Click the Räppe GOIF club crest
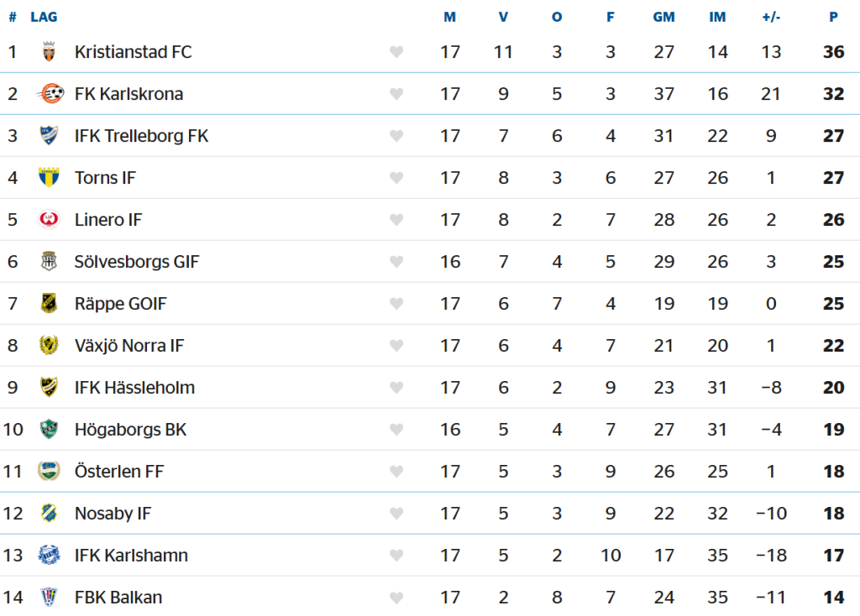Viewport: 860px width, 616px height. pos(49,304)
